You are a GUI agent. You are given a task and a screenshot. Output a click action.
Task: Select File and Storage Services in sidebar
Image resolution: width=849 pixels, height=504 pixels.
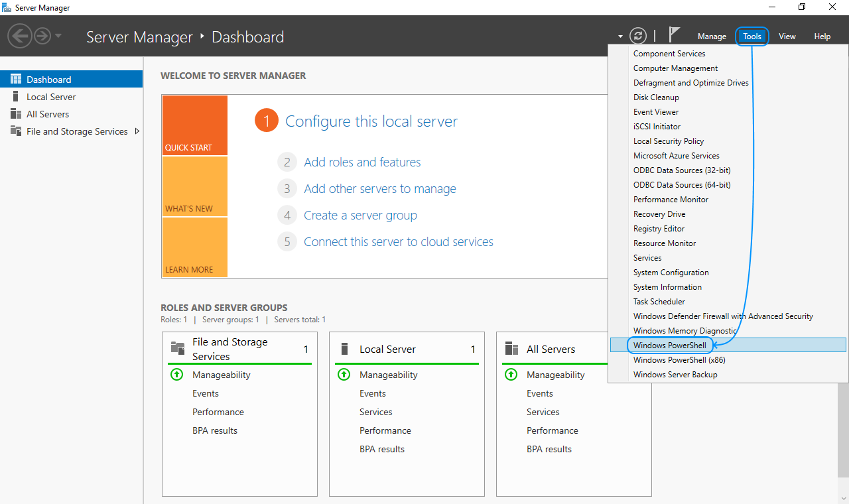click(71, 131)
